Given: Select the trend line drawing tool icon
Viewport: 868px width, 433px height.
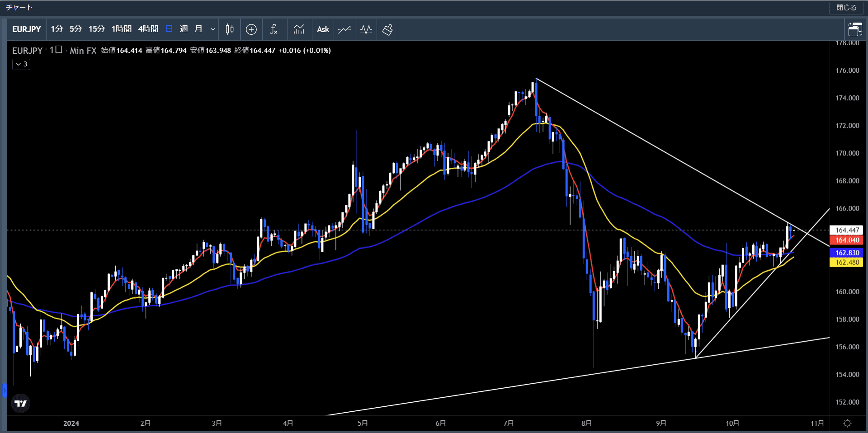Looking at the screenshot, I should [344, 29].
